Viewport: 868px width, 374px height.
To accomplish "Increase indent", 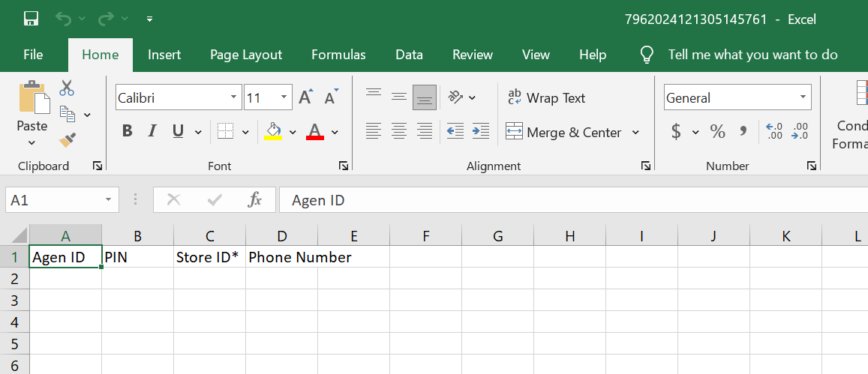I will 480,131.
